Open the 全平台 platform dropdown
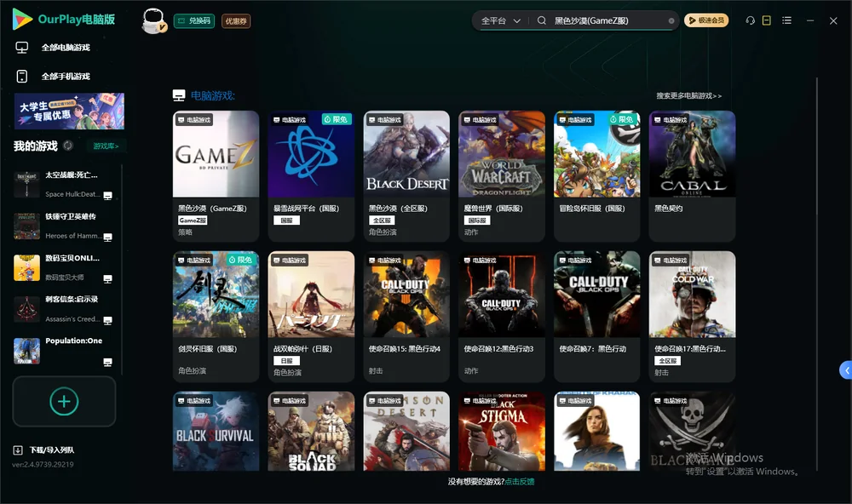Image resolution: width=852 pixels, height=504 pixels. (500, 20)
